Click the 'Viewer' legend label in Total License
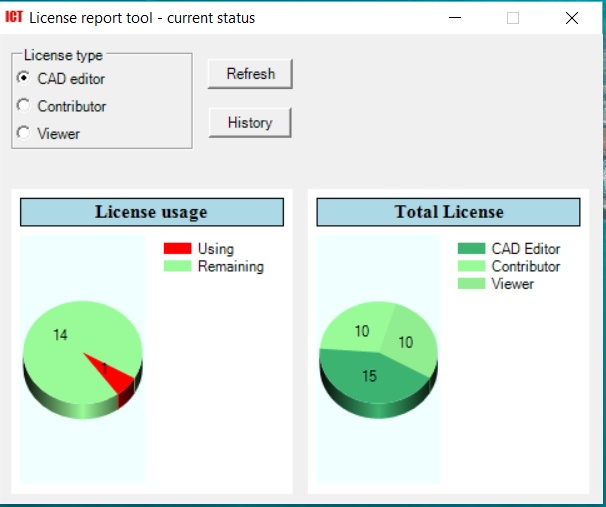 pyautogui.click(x=512, y=284)
